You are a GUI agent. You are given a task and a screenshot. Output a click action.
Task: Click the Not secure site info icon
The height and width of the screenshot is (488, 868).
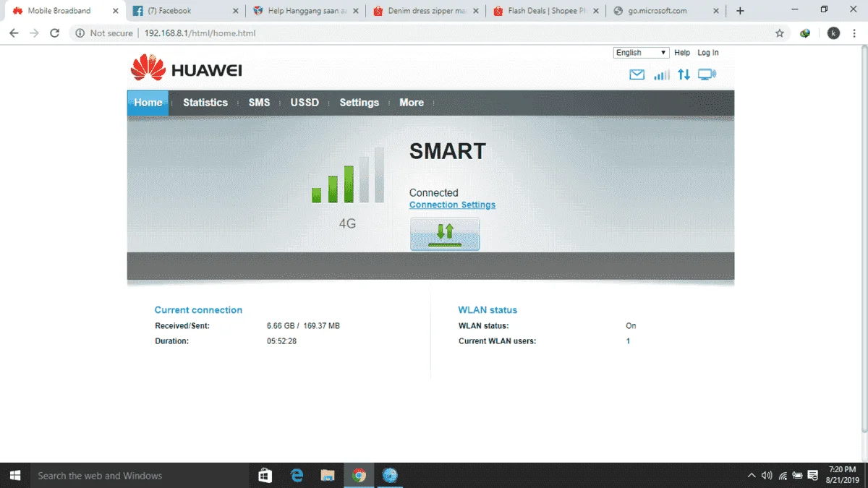pyautogui.click(x=79, y=33)
